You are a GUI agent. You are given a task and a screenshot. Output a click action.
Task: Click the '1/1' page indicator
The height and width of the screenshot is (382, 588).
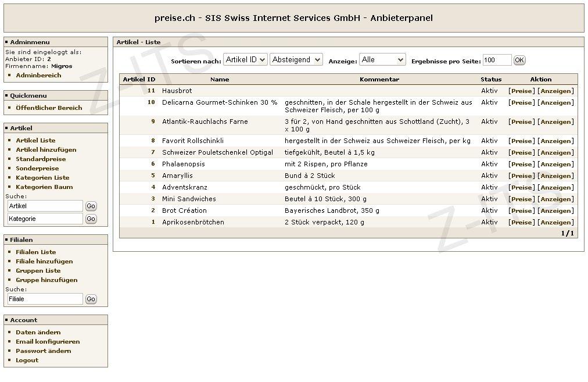[x=568, y=233]
